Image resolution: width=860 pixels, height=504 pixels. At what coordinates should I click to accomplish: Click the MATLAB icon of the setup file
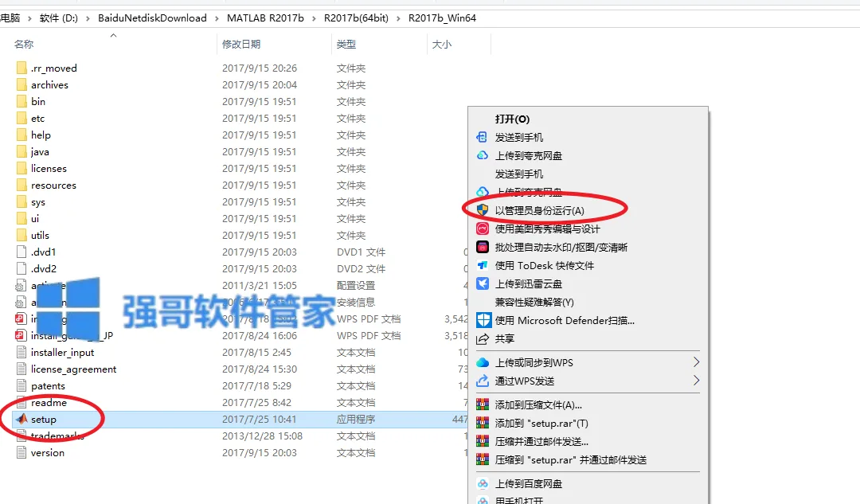coord(21,419)
